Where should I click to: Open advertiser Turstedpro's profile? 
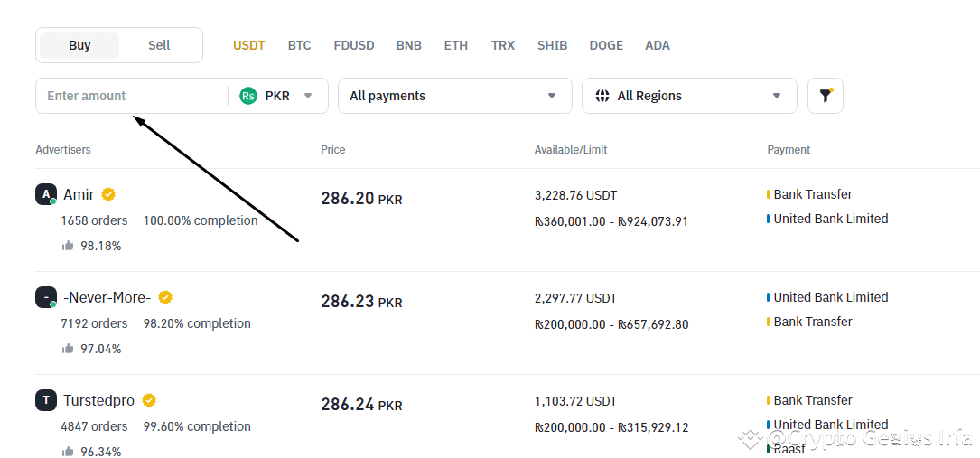(x=98, y=400)
